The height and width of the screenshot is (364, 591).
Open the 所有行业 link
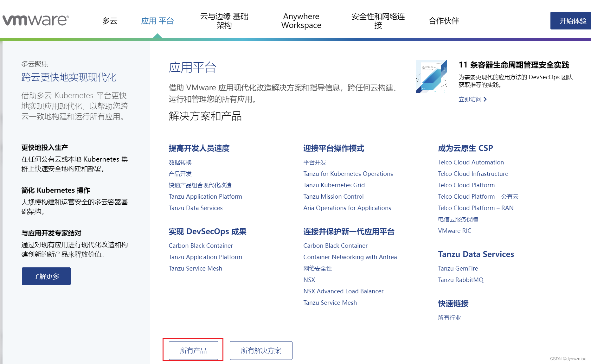(449, 318)
